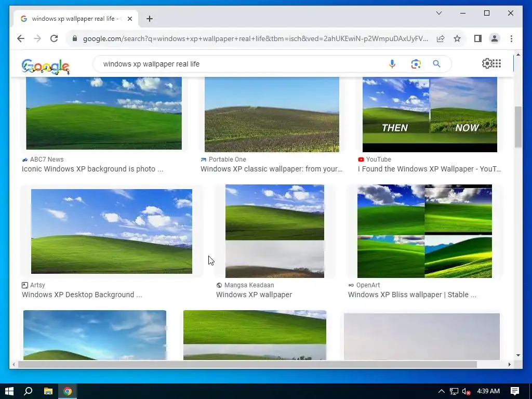This screenshot has width=532, height=399.
Task: Open the Google apps grid
Action: (x=497, y=63)
